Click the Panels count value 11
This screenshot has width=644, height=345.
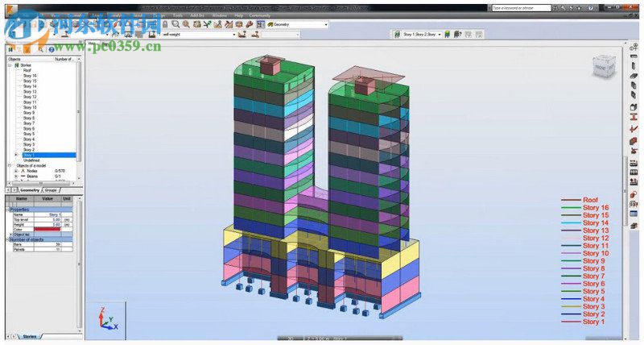tap(47, 249)
